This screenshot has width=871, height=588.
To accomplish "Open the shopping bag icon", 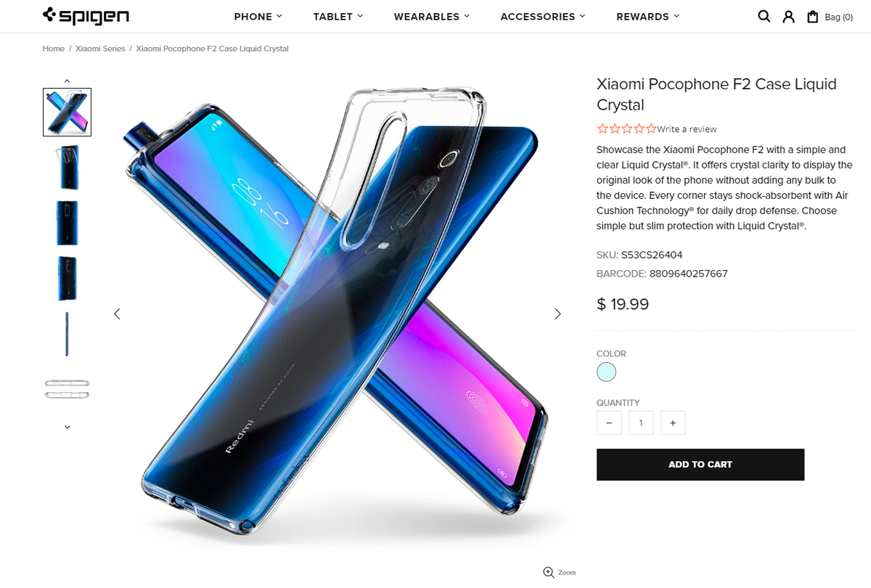I will click(x=813, y=17).
